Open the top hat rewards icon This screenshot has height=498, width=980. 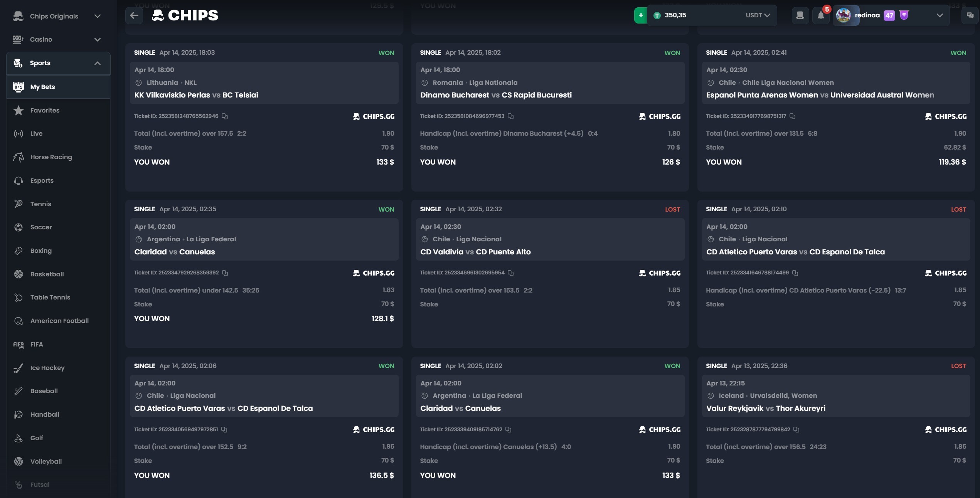pos(800,15)
